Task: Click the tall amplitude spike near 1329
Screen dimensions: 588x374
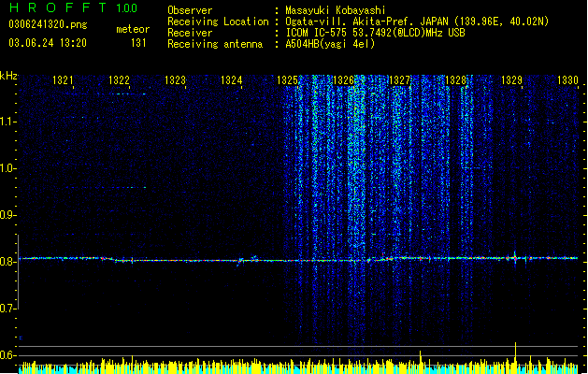Action: click(516, 354)
